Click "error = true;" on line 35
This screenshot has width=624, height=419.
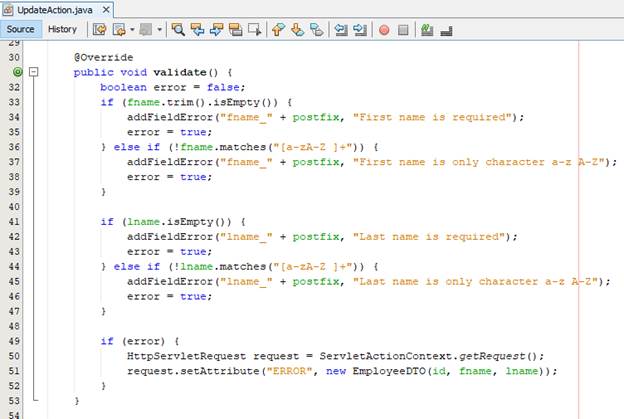[170, 132]
